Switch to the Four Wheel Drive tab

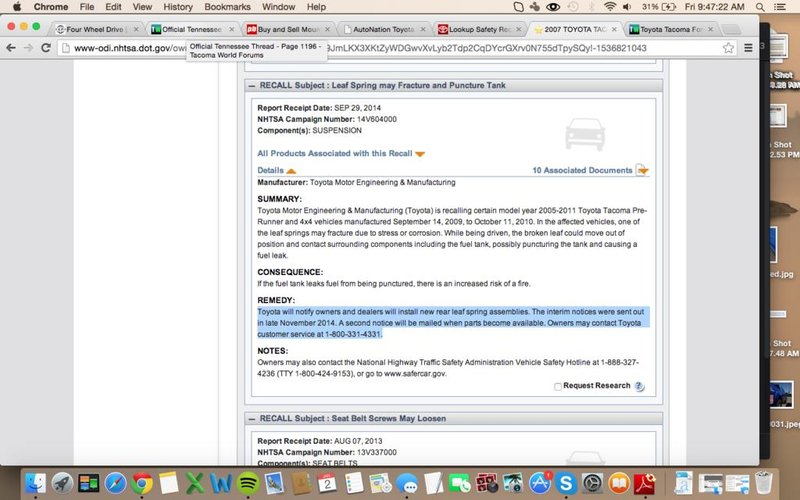point(94,29)
